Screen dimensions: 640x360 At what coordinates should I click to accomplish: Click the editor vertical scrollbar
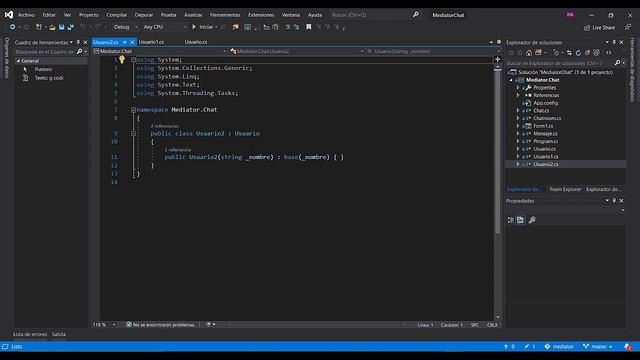click(498, 192)
